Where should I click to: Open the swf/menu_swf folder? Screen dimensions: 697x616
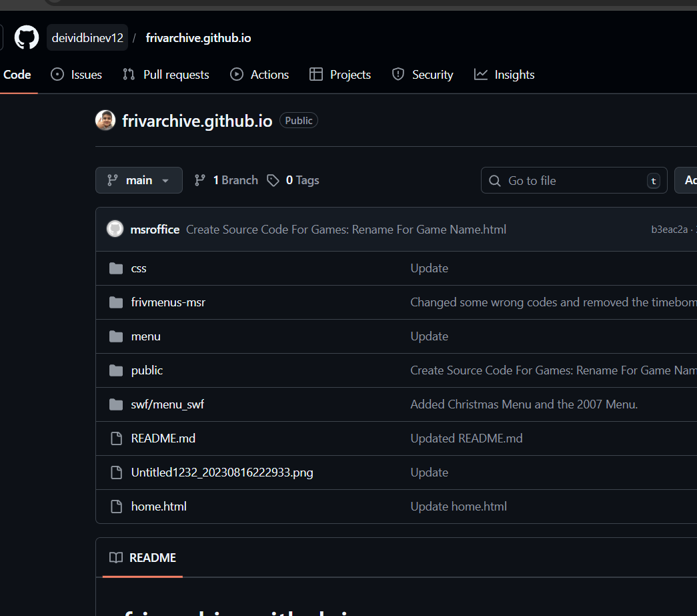167,404
